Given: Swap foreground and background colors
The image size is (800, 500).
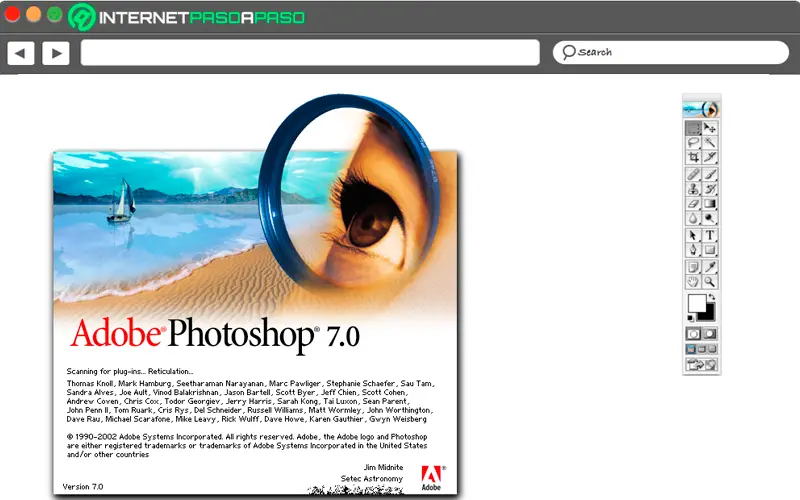Looking at the screenshot, I should point(712,297).
